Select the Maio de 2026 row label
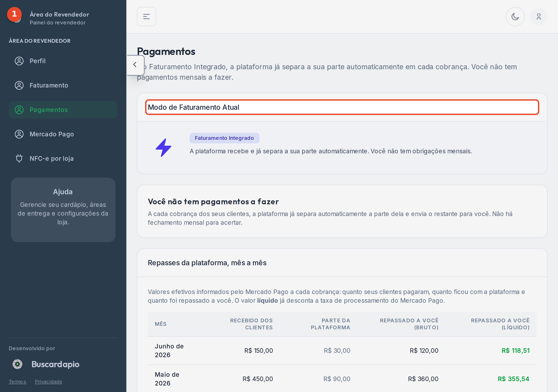 tap(167, 379)
